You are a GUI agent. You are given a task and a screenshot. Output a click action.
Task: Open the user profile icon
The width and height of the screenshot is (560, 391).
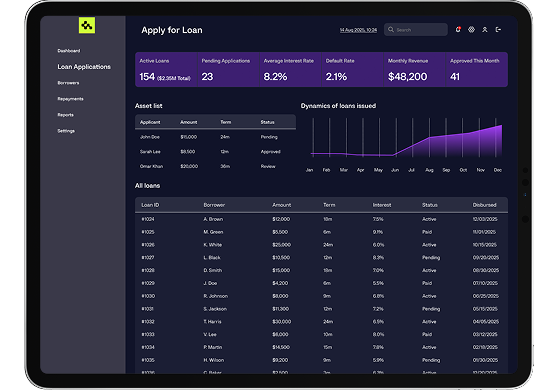click(x=485, y=30)
